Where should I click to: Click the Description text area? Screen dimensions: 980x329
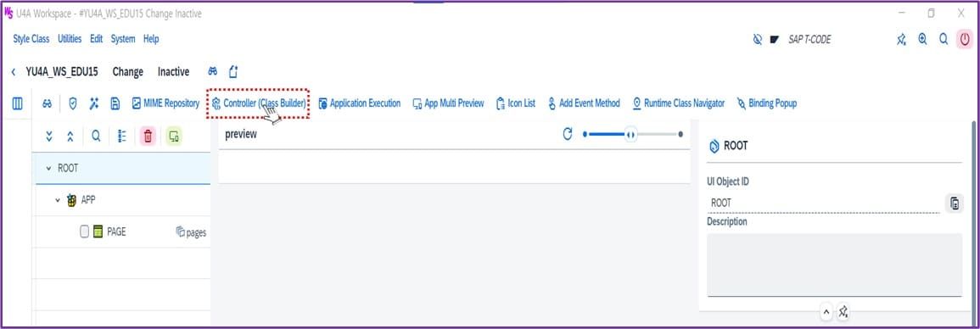tap(834, 265)
